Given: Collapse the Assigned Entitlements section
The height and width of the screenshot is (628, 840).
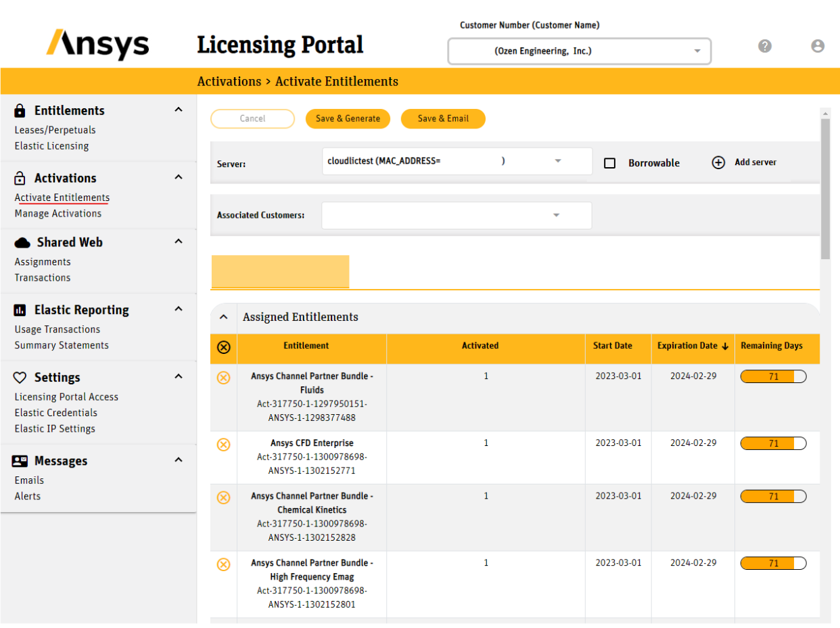Looking at the screenshot, I should 223,316.
